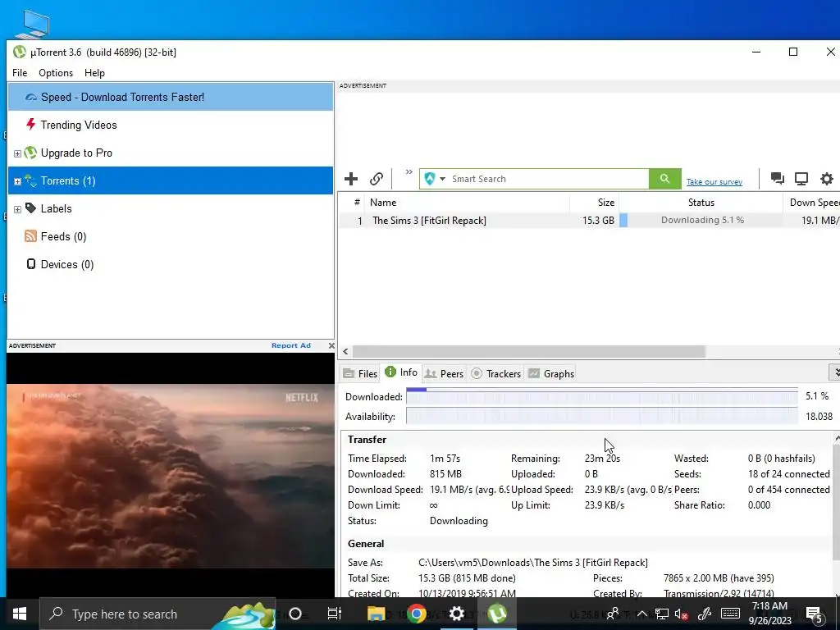Click the Upgrade to Pro uTorrent icon
Image resolution: width=840 pixels, height=630 pixels.
tap(30, 153)
